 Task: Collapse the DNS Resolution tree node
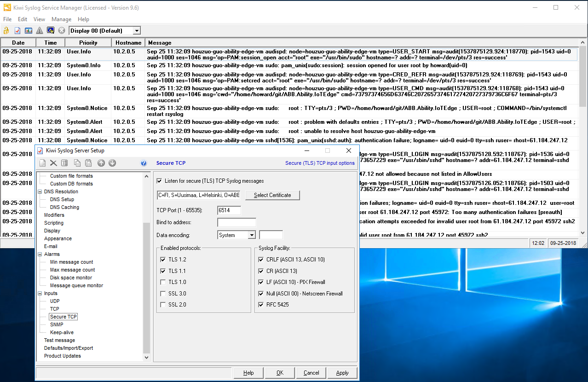click(x=40, y=191)
